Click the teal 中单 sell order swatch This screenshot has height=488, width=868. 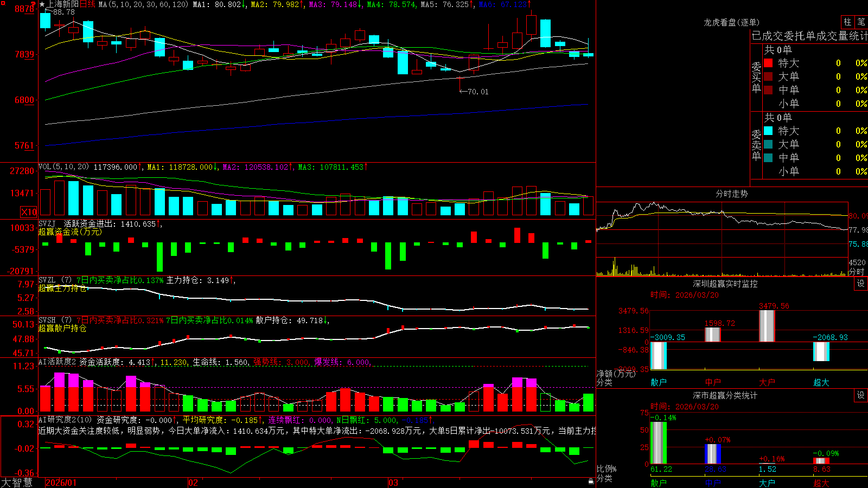768,158
